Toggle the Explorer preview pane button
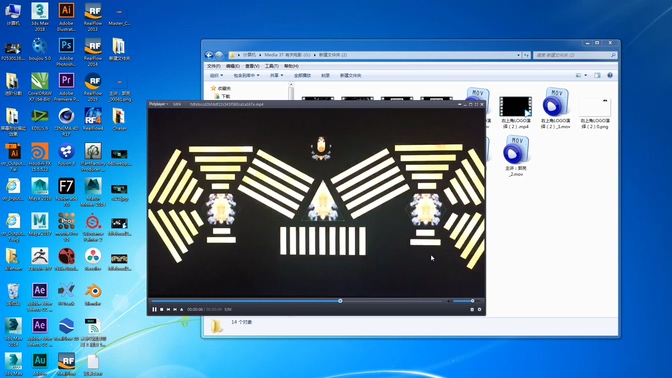The image size is (672, 378). click(597, 75)
